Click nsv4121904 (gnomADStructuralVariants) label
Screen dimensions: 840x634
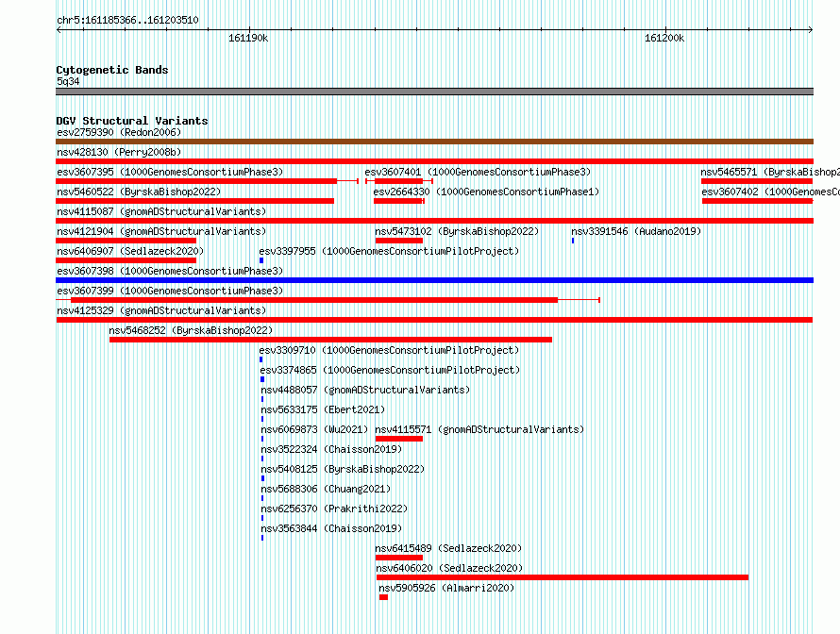[x=161, y=231]
